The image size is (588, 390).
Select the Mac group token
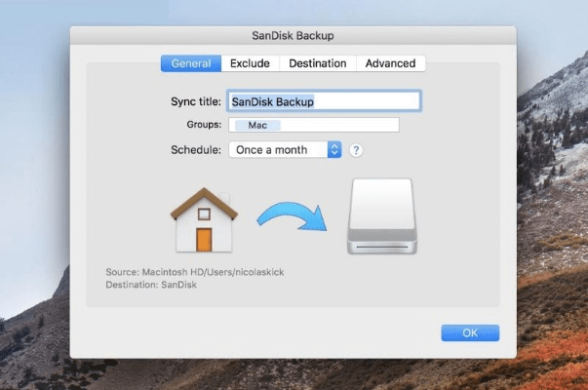[257, 125]
